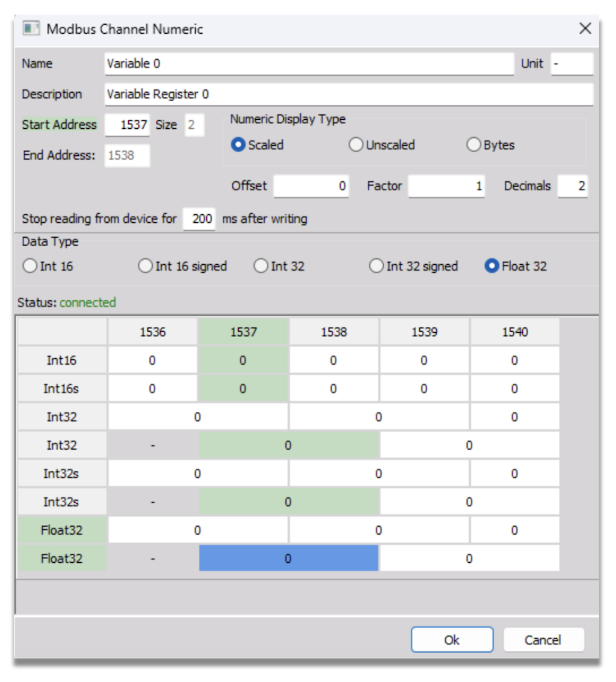Click the Description field

click(x=301, y=94)
